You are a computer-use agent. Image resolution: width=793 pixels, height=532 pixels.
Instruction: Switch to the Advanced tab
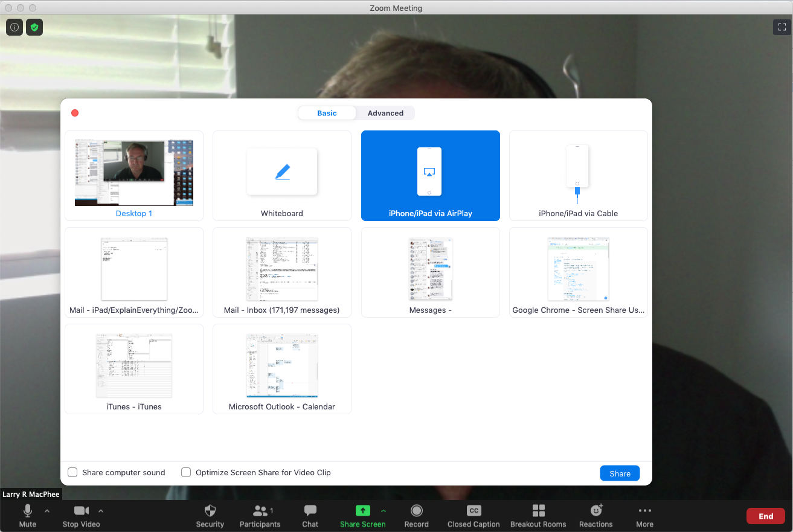click(x=385, y=113)
